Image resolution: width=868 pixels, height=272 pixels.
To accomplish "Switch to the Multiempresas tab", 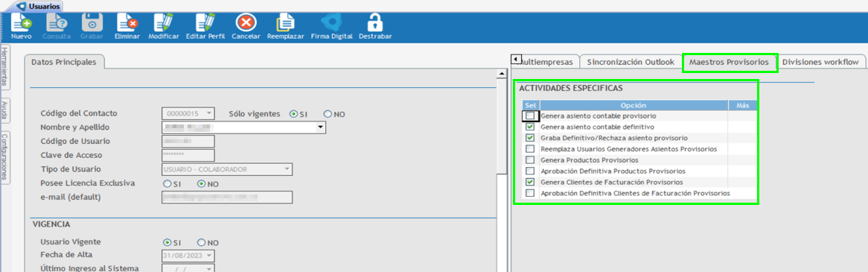I will click(547, 62).
